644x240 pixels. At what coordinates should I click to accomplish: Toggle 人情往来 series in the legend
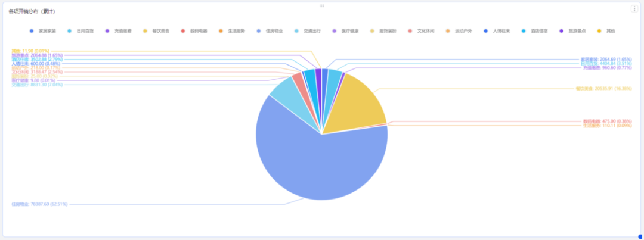click(x=497, y=31)
